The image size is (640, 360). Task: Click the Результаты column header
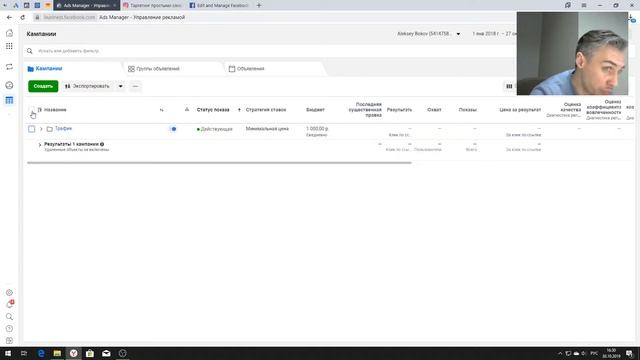(x=399, y=110)
